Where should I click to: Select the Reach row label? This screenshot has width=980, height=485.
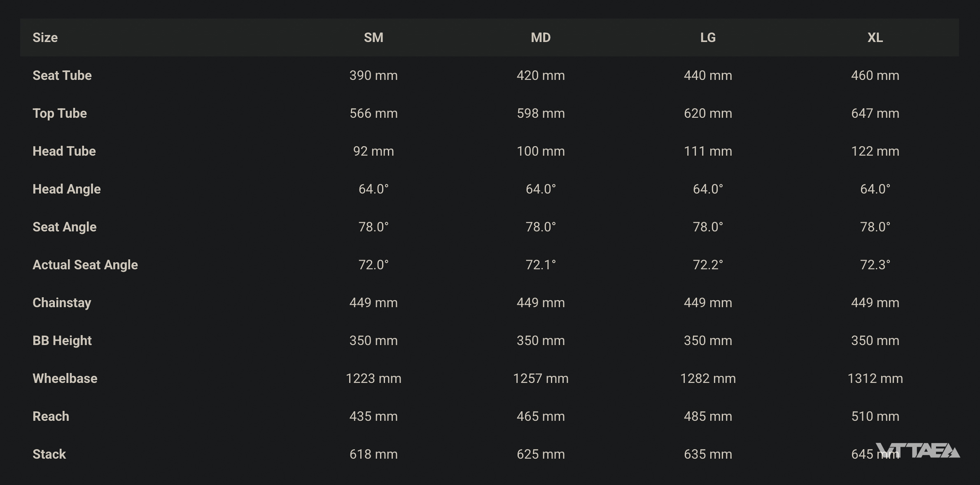[x=51, y=416]
